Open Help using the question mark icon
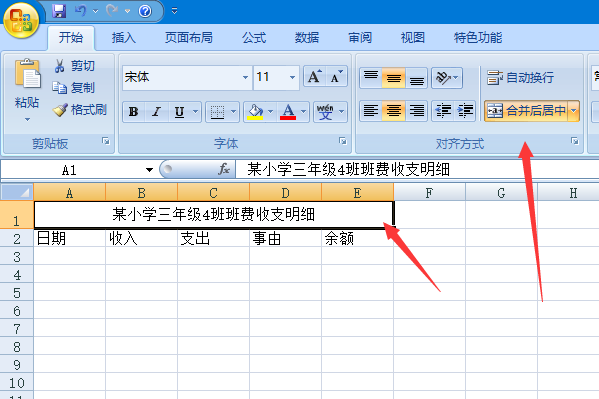 click(x=145, y=11)
